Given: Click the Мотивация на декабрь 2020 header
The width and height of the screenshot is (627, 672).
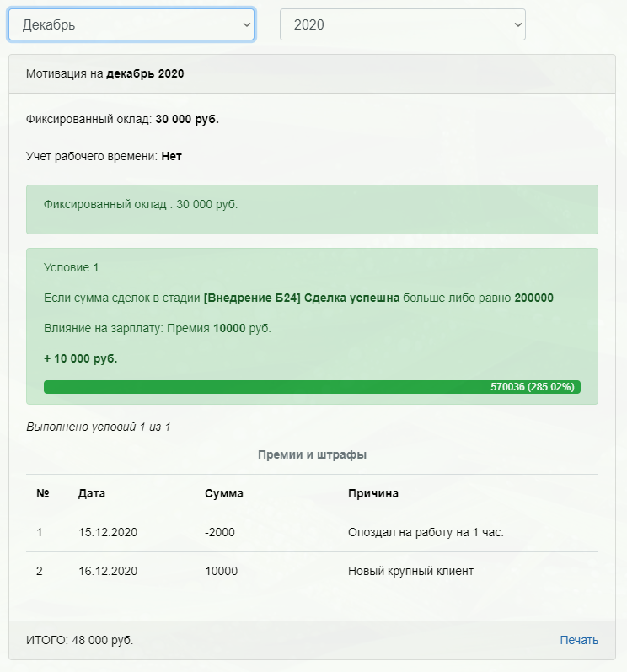Looking at the screenshot, I should [105, 73].
